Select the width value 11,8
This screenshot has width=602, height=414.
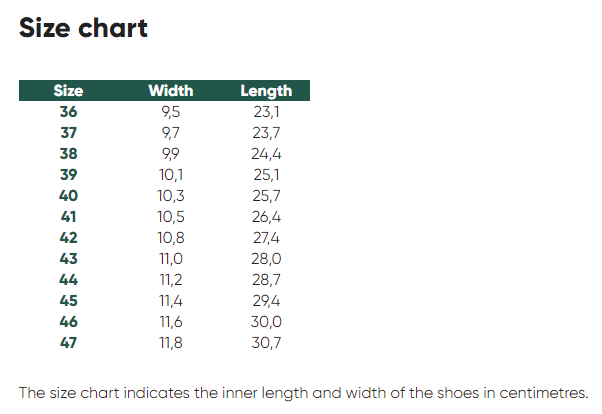pyautogui.click(x=171, y=342)
